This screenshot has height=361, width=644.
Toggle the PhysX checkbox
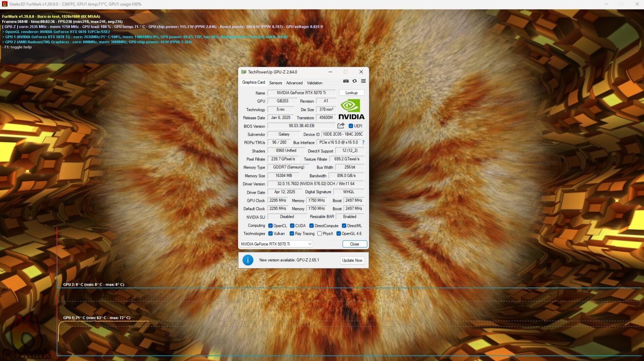click(319, 234)
